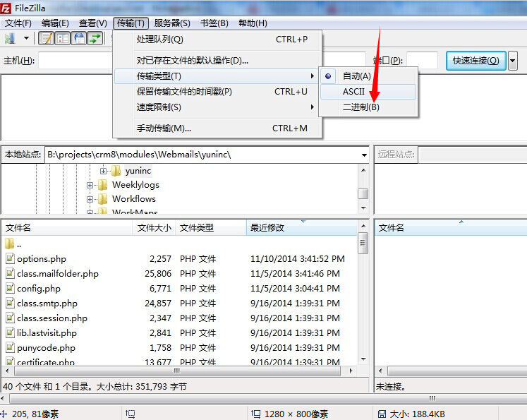The height and width of the screenshot is (420, 527).
Task: Click the Weeklylogs folder icon
Action: coord(102,185)
